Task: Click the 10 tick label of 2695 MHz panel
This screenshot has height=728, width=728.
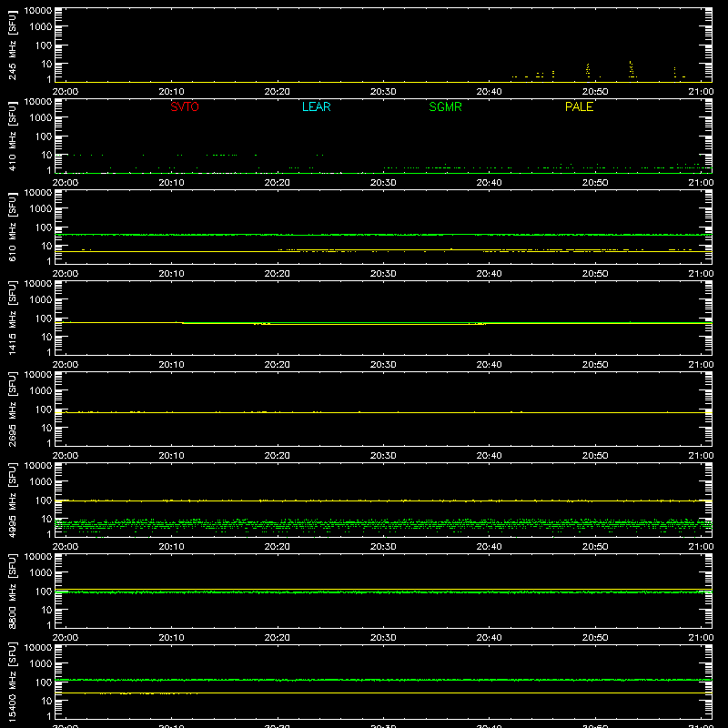Action: tap(46, 428)
